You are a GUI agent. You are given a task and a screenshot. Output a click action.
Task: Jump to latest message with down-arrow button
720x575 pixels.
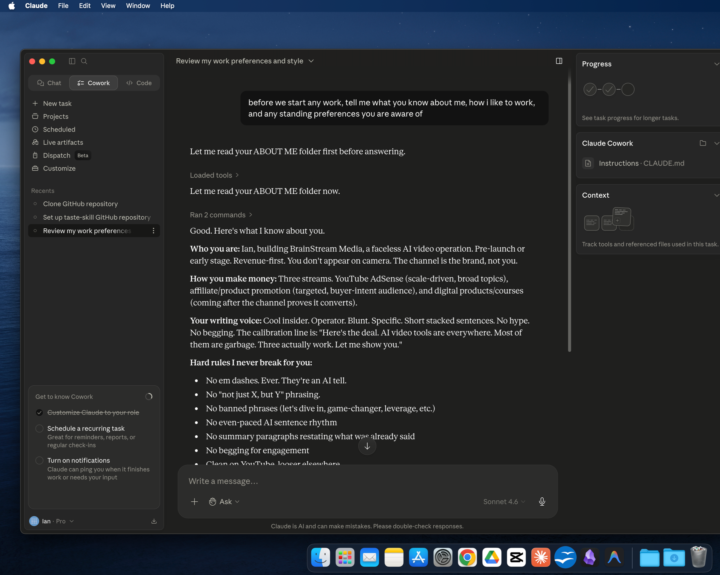coord(367,446)
